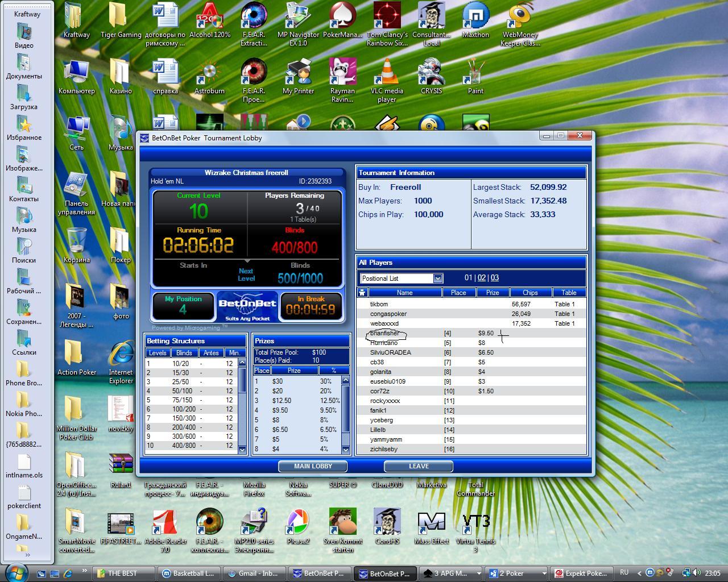Viewport: 728px width, 582px height.
Task: Select player SilviuORADEA in list
Action: [x=472, y=352]
